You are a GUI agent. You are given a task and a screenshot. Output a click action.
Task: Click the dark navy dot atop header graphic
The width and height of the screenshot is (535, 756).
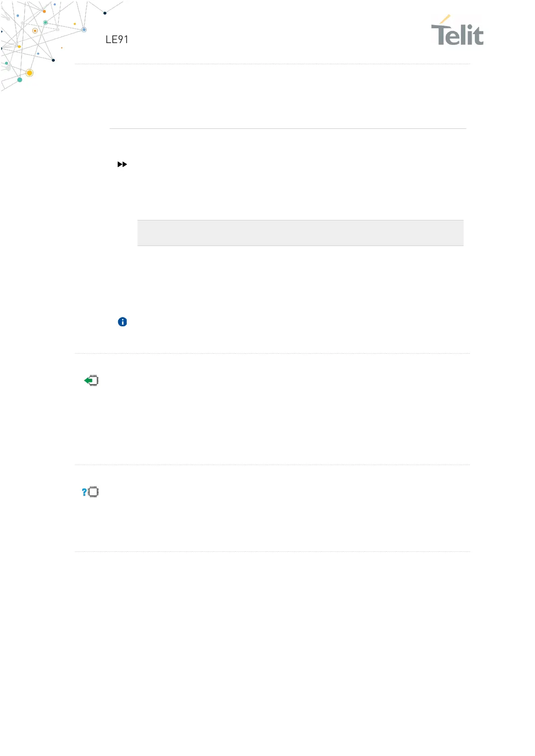click(x=105, y=13)
